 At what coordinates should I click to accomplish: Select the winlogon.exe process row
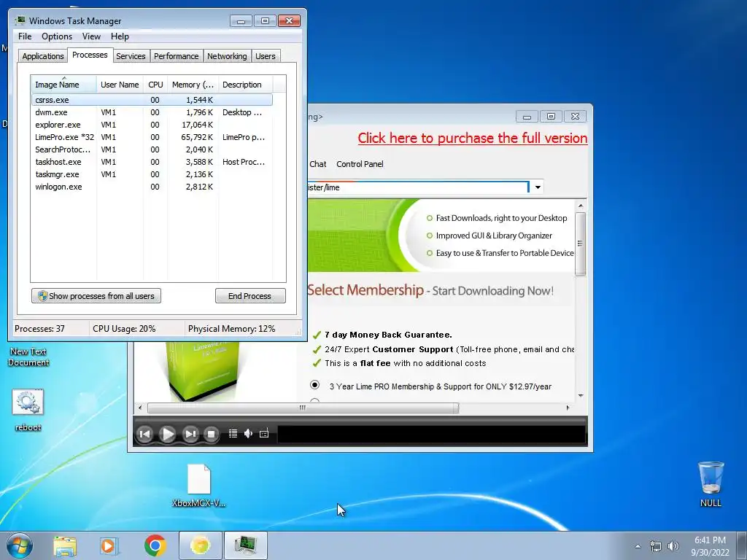152,187
